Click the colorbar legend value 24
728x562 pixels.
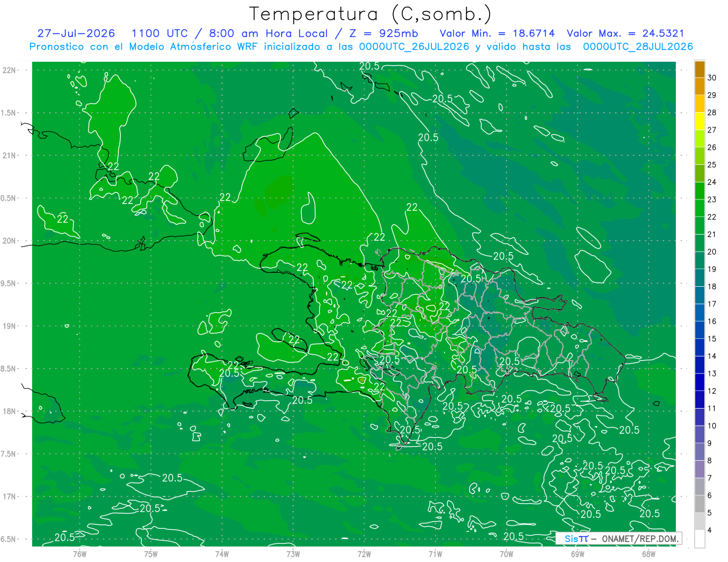click(x=712, y=182)
